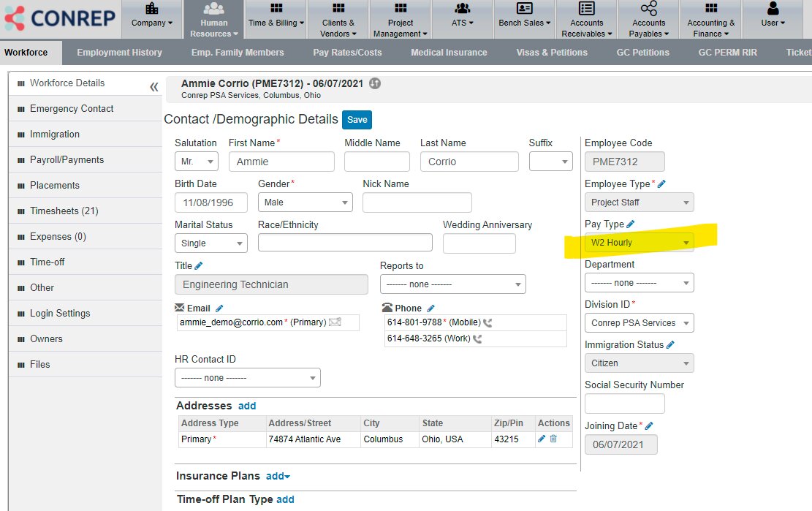This screenshot has width=812, height=511.
Task: Open the Department dropdown
Action: (x=639, y=283)
